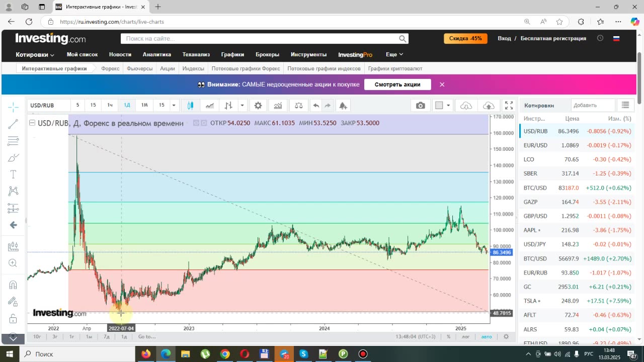Viewport: 644px width, 362px height.
Task: Expand the left drawing toolbar downward arrow
Action: 13,338
